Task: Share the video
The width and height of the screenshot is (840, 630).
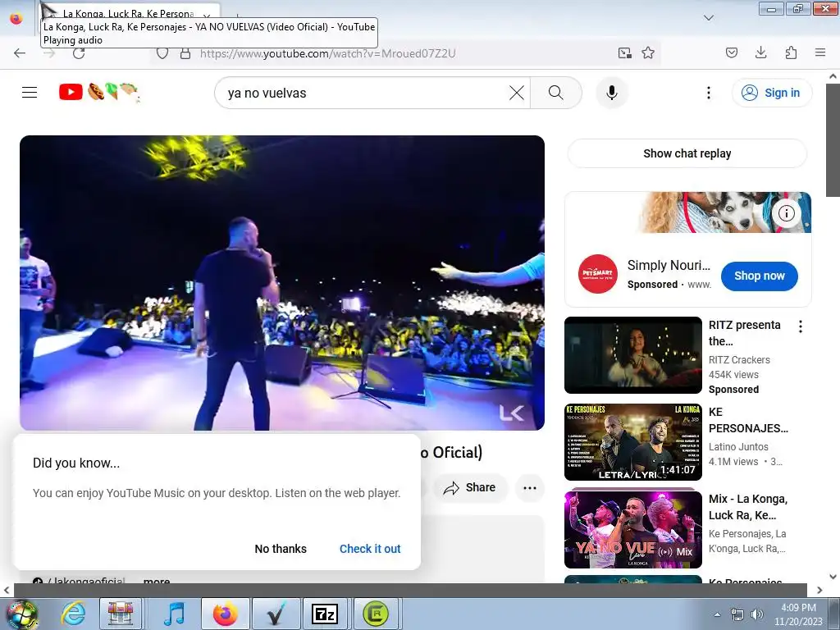Action: pyautogui.click(x=470, y=487)
